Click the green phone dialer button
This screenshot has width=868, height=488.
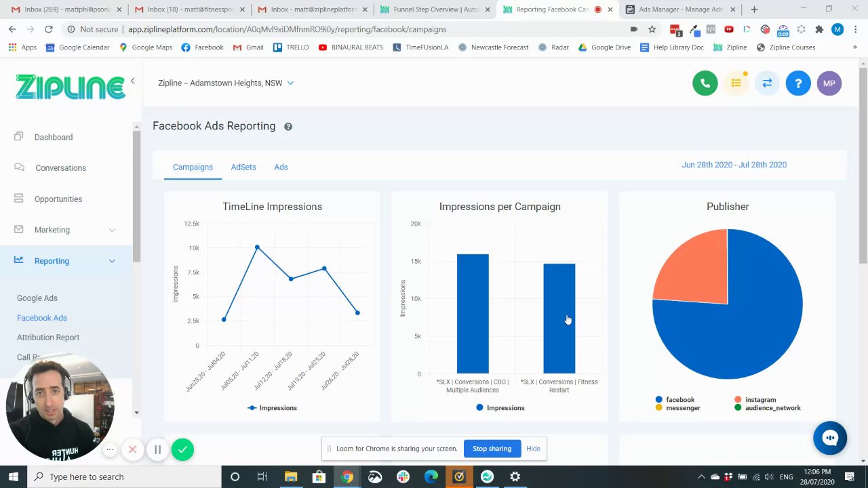point(705,83)
